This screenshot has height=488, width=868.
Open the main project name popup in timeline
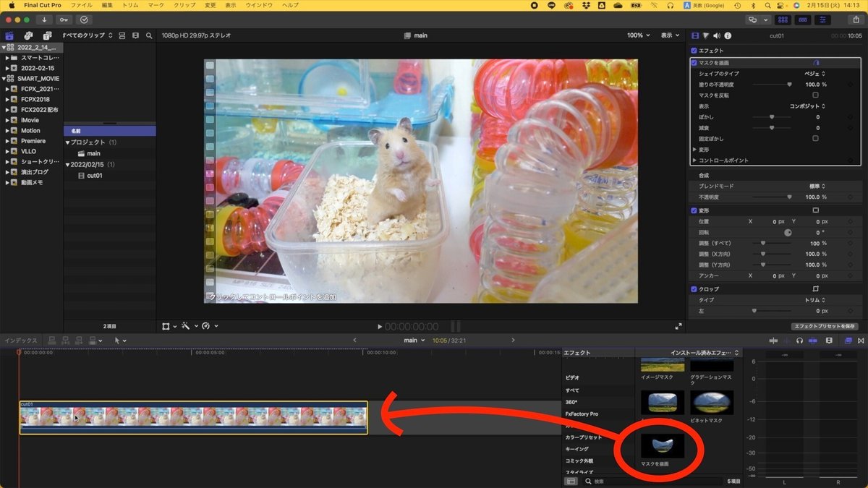pyautogui.click(x=414, y=340)
